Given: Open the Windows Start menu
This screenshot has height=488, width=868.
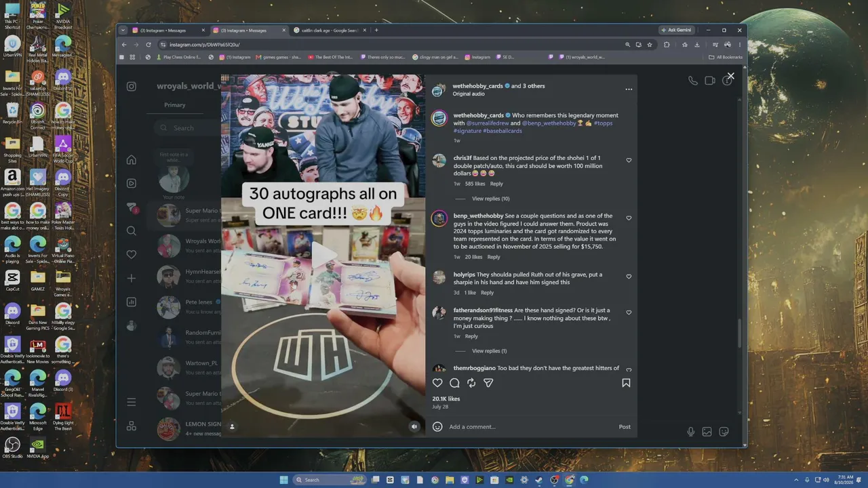Looking at the screenshot, I should 283,480.
